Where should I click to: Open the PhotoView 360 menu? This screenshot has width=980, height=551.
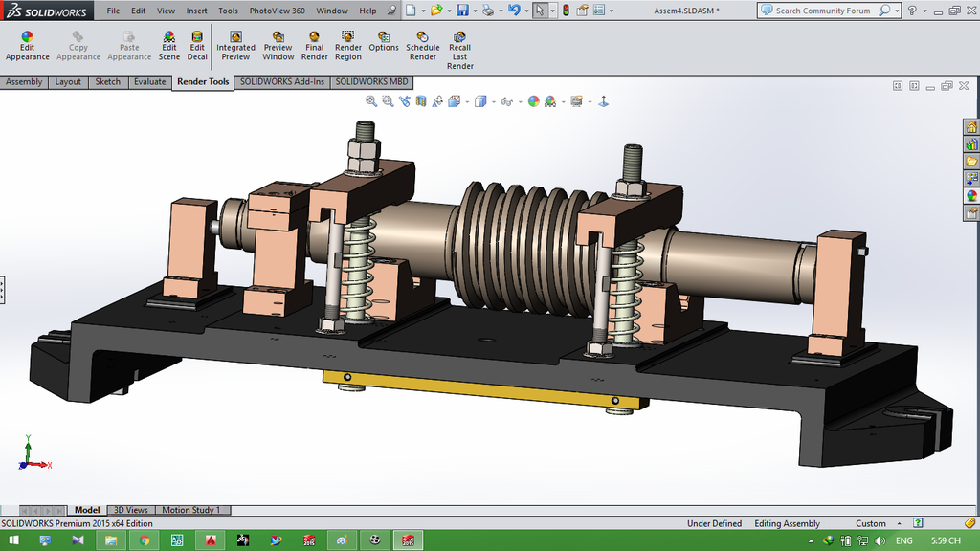(278, 11)
